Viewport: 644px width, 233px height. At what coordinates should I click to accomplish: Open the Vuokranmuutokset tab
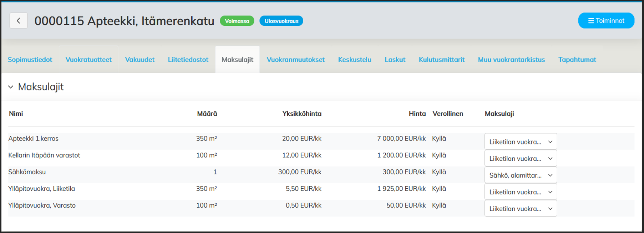295,60
